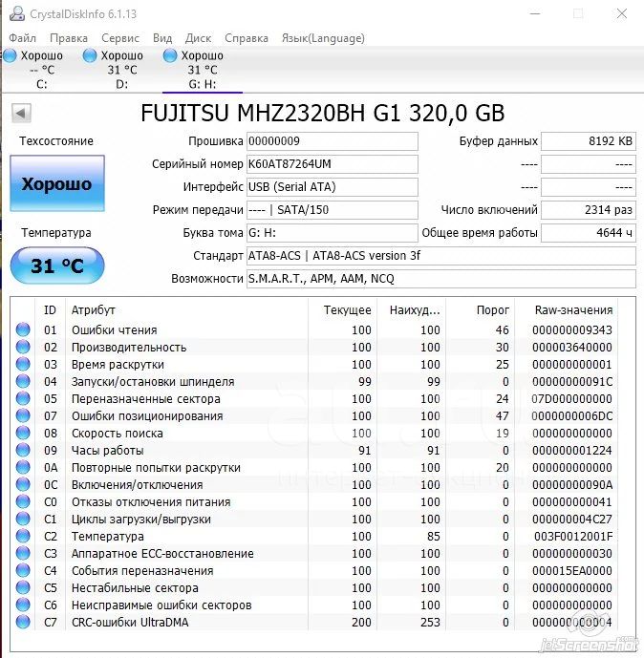Click status orb for Запуски/остановки шпинделя row
The width and height of the screenshot is (644, 658).
[23, 381]
